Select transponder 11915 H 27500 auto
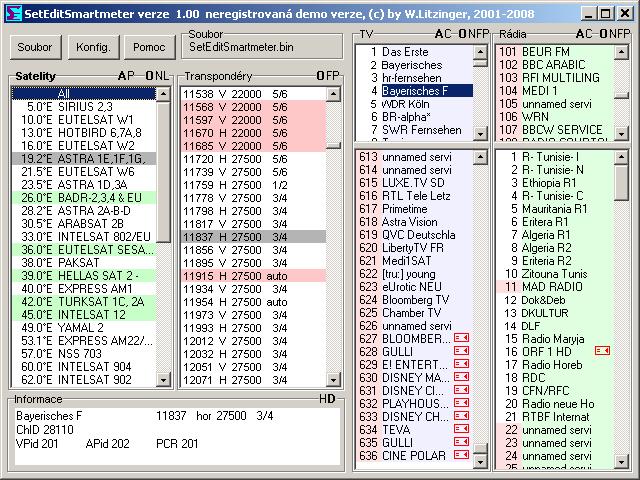The width and height of the screenshot is (640, 480). click(253, 276)
